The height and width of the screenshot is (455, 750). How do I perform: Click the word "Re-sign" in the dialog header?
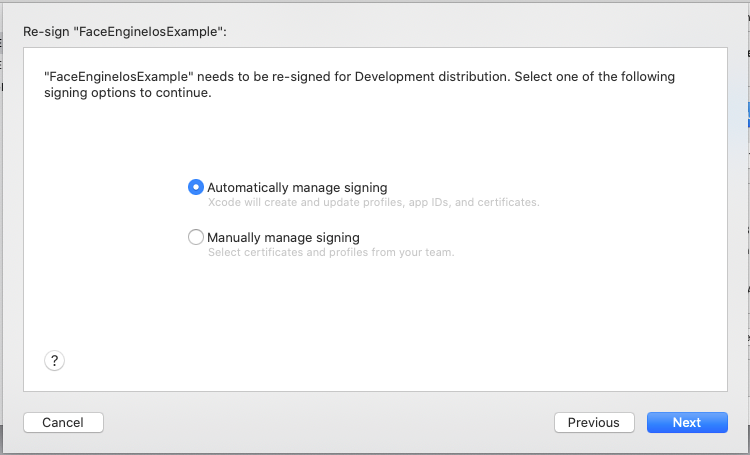(45, 31)
